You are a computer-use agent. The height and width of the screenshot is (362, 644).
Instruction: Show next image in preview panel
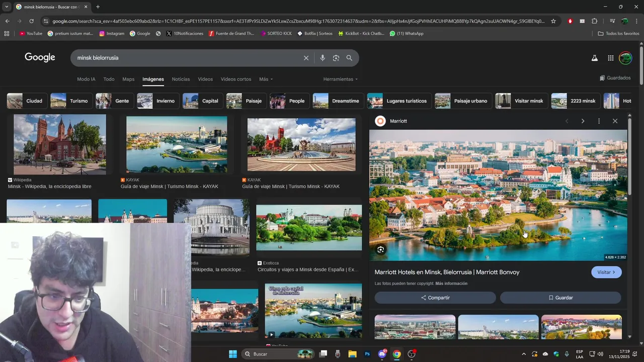583,121
